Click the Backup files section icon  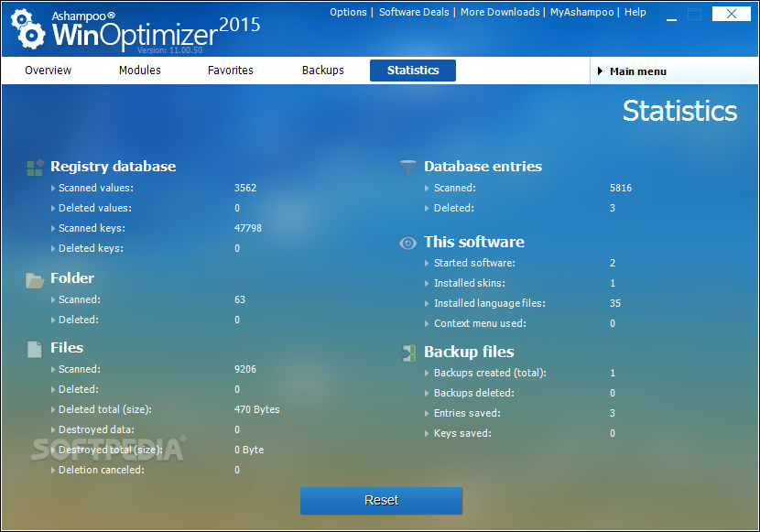click(408, 353)
